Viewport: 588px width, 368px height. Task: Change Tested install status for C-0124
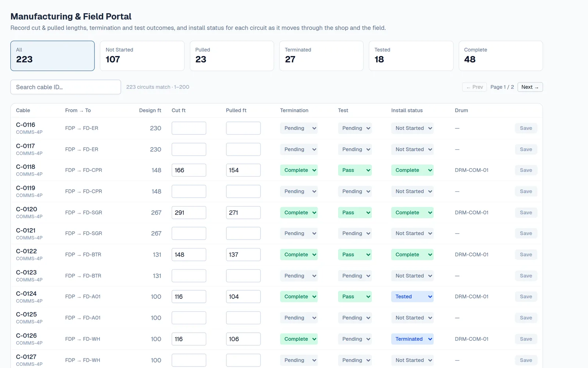[412, 297]
